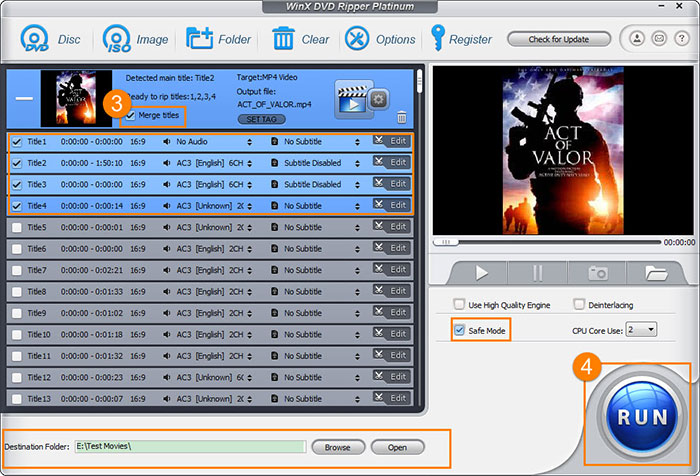Load an ISO Image file
This screenshot has width=700, height=476.
click(x=136, y=39)
